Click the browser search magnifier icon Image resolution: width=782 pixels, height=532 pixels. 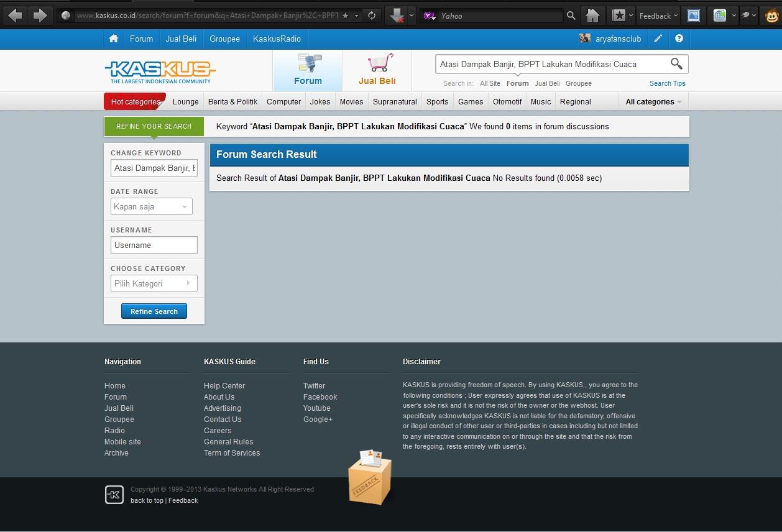click(571, 16)
